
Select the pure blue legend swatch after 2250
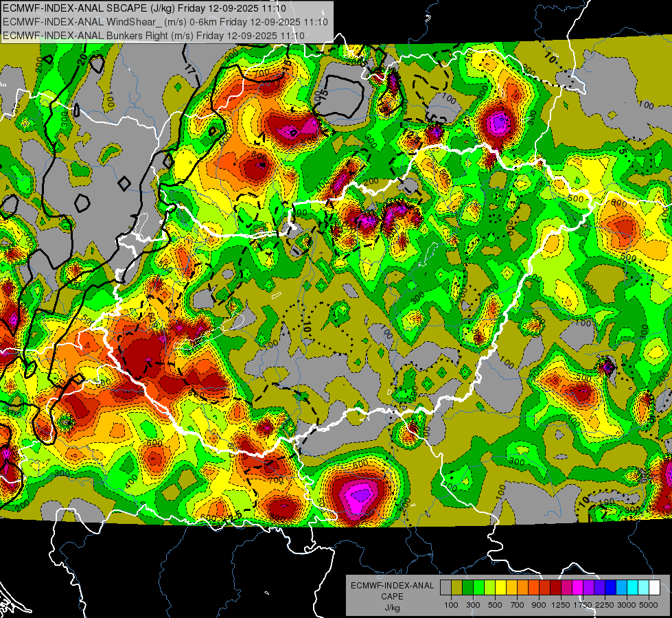point(611,588)
